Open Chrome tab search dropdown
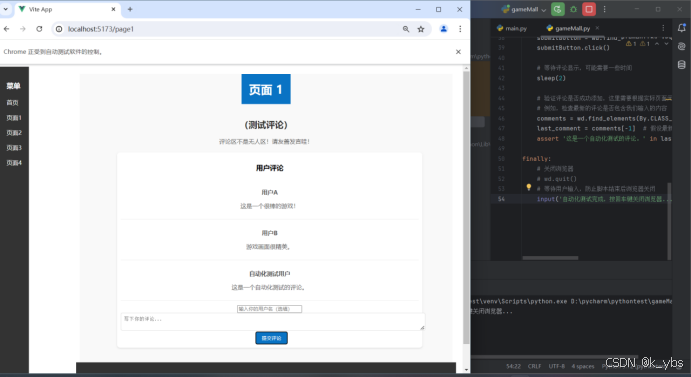Screen dimensions: 691x377 (6, 9)
